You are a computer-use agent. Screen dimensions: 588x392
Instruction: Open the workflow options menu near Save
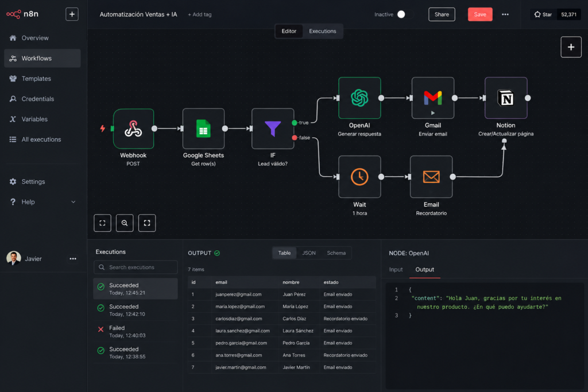pyautogui.click(x=505, y=14)
